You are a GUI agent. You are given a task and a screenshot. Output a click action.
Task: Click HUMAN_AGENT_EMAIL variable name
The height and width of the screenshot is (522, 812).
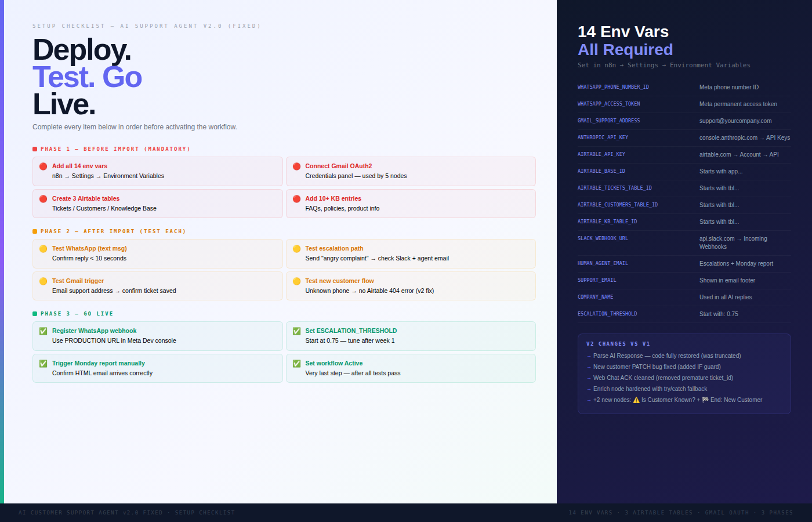603,263
